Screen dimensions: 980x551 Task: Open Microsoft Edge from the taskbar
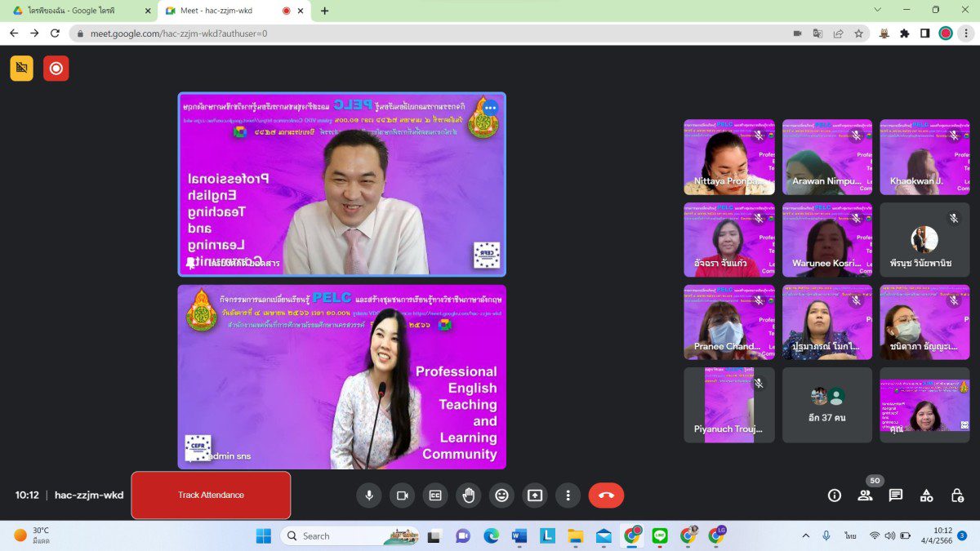491,535
